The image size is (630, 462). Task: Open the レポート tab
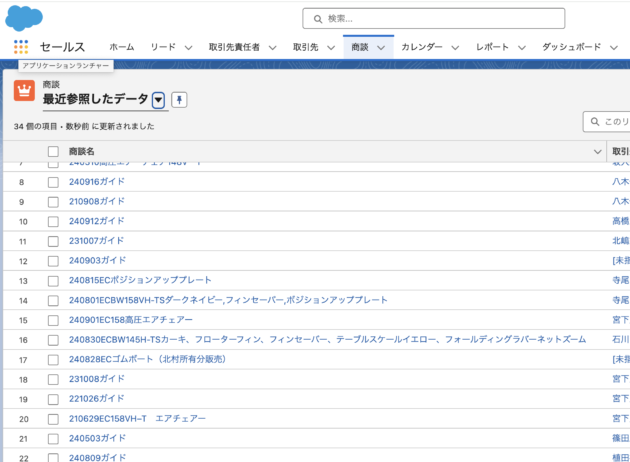point(492,47)
